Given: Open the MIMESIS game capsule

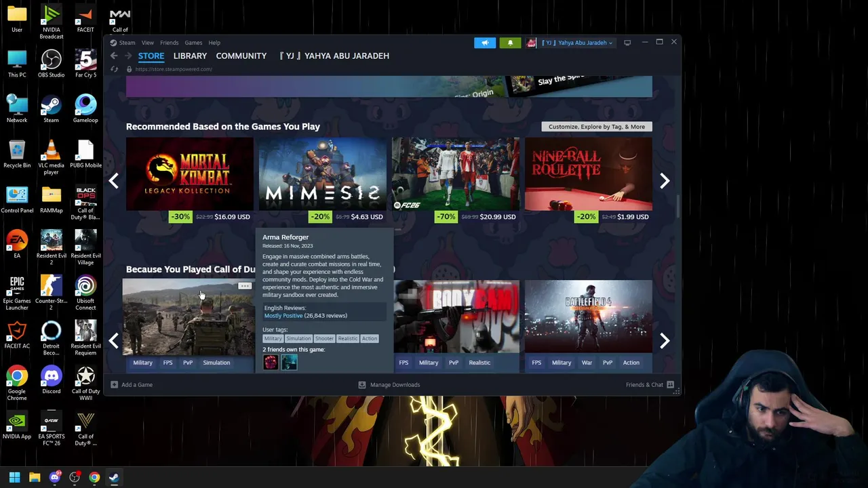Looking at the screenshot, I should 322,174.
